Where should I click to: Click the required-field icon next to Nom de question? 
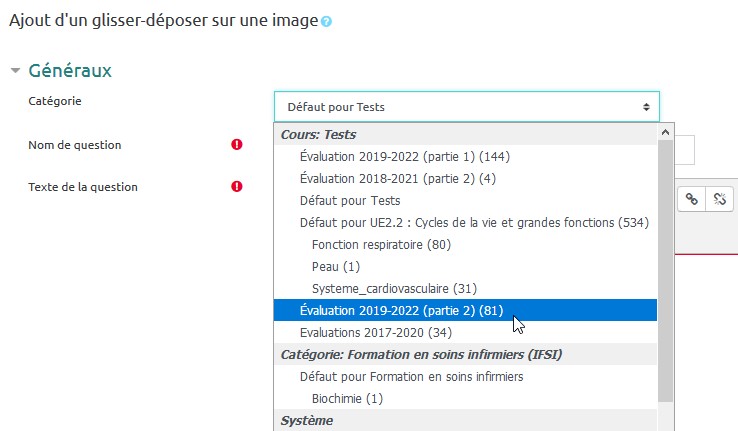pos(237,145)
